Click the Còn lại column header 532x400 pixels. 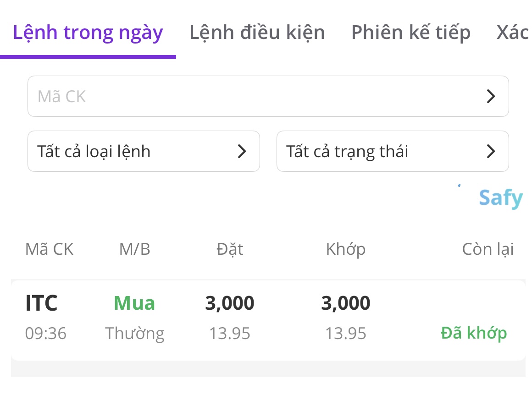488,249
